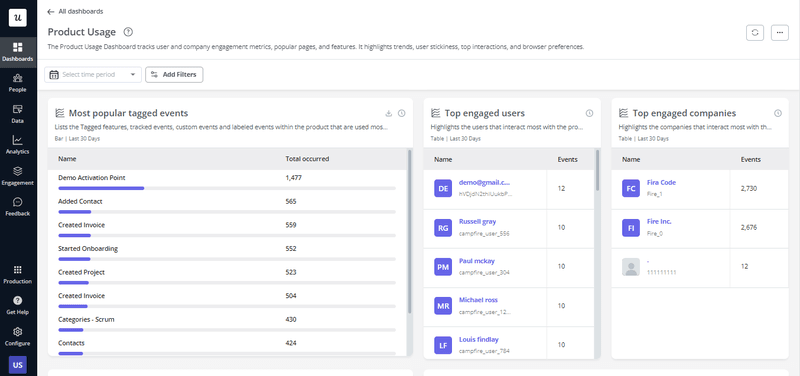Click the 1,477 total occurred value

[294, 178]
